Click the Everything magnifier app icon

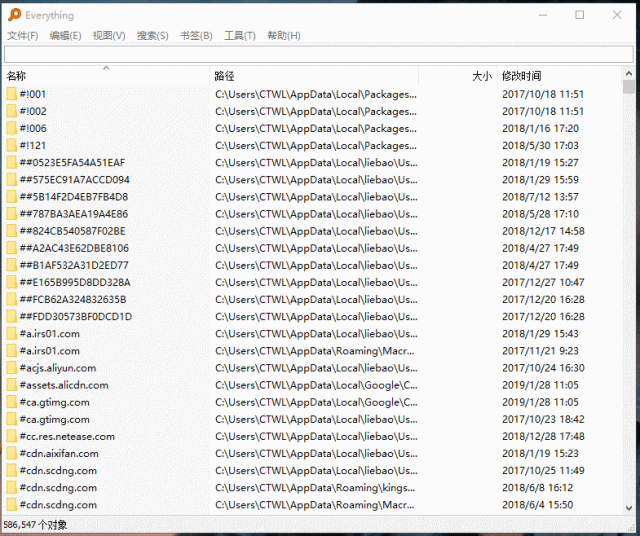(x=14, y=15)
